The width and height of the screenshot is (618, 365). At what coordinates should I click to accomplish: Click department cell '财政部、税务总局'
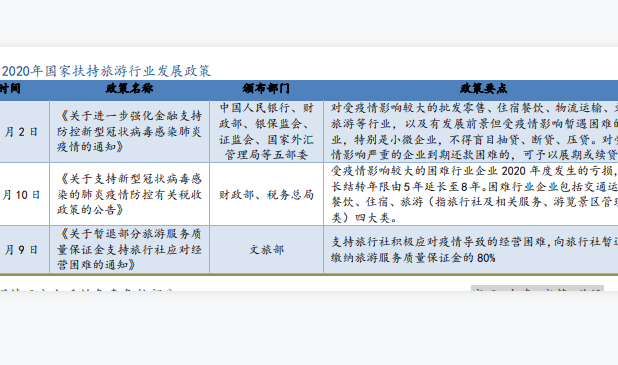click(266, 194)
